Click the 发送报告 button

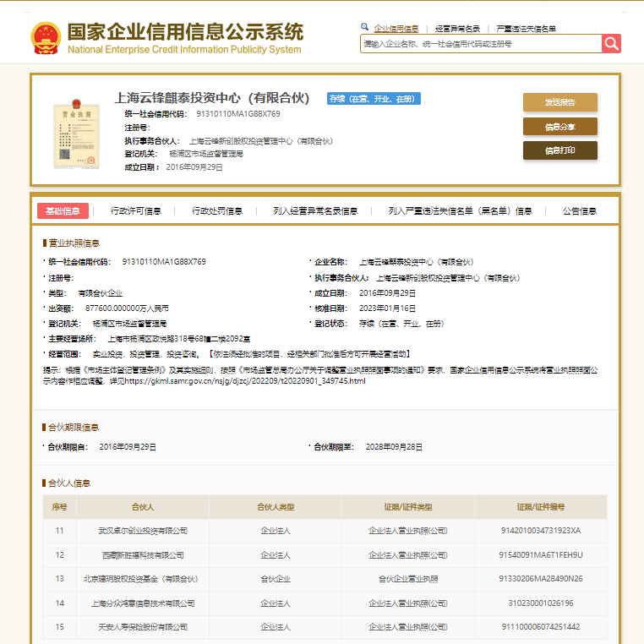(x=559, y=102)
